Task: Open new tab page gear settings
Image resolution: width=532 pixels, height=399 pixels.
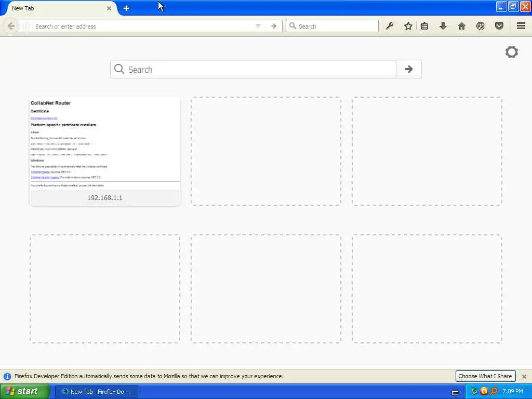Action: coord(512,52)
